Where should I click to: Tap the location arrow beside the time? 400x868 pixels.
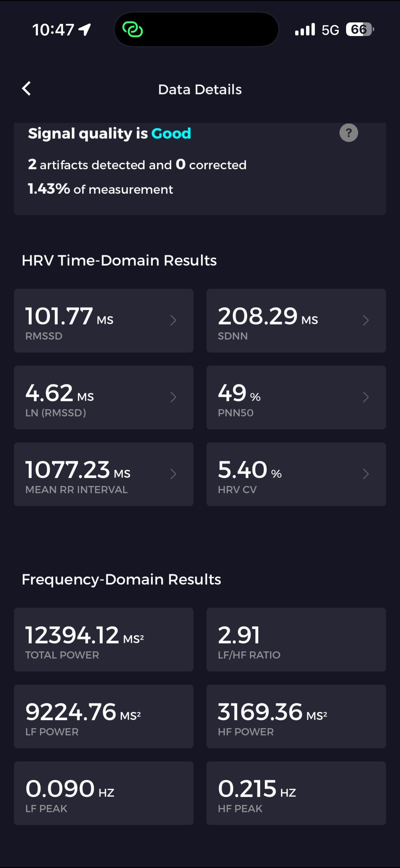85,30
